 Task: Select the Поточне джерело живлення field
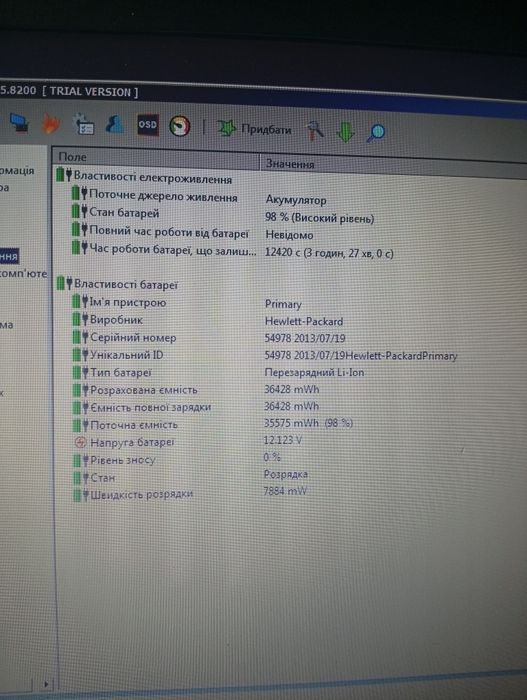tap(155, 196)
